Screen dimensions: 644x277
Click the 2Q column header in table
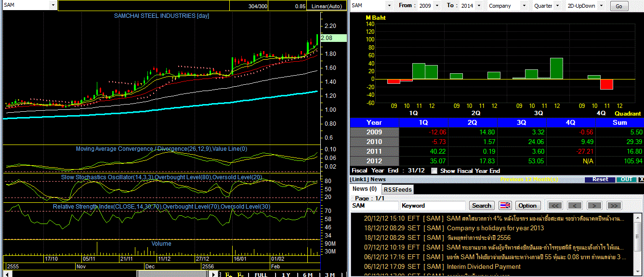pyautogui.click(x=473, y=122)
